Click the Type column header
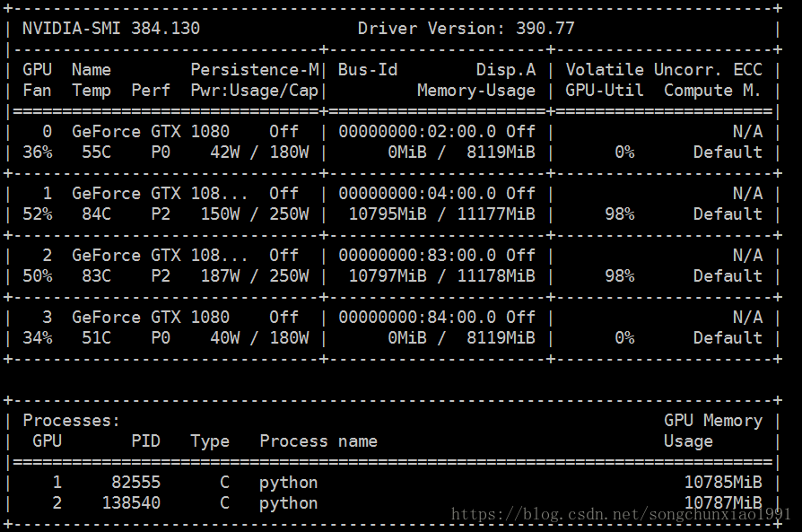 click(210, 442)
